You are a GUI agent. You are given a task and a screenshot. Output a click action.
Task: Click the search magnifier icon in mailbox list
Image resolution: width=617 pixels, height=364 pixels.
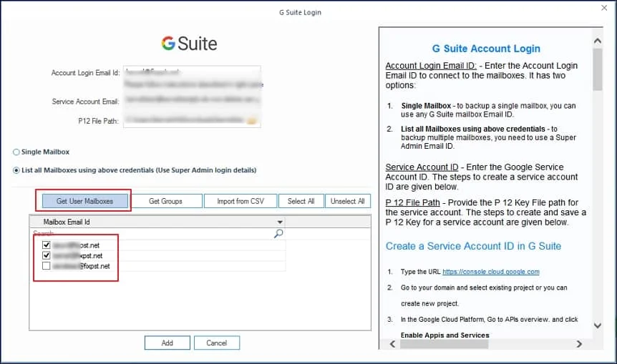tap(278, 234)
